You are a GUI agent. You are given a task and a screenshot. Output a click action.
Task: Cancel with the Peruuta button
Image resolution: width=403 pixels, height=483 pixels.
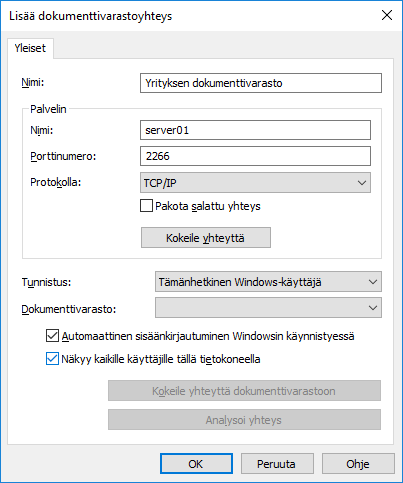(x=277, y=464)
